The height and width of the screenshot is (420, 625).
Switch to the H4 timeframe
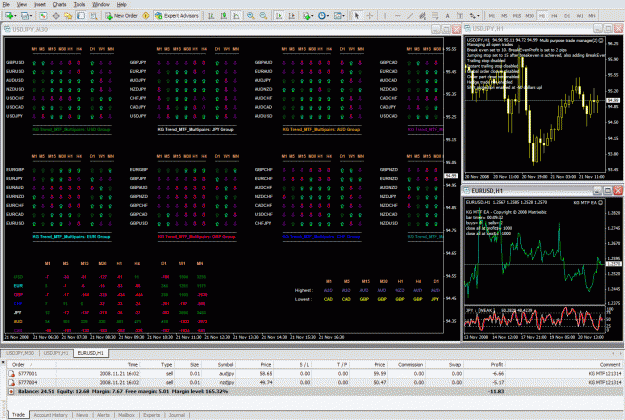554,16
